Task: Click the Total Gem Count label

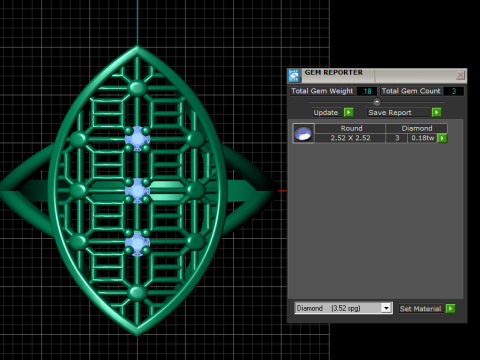Action: coord(411,91)
